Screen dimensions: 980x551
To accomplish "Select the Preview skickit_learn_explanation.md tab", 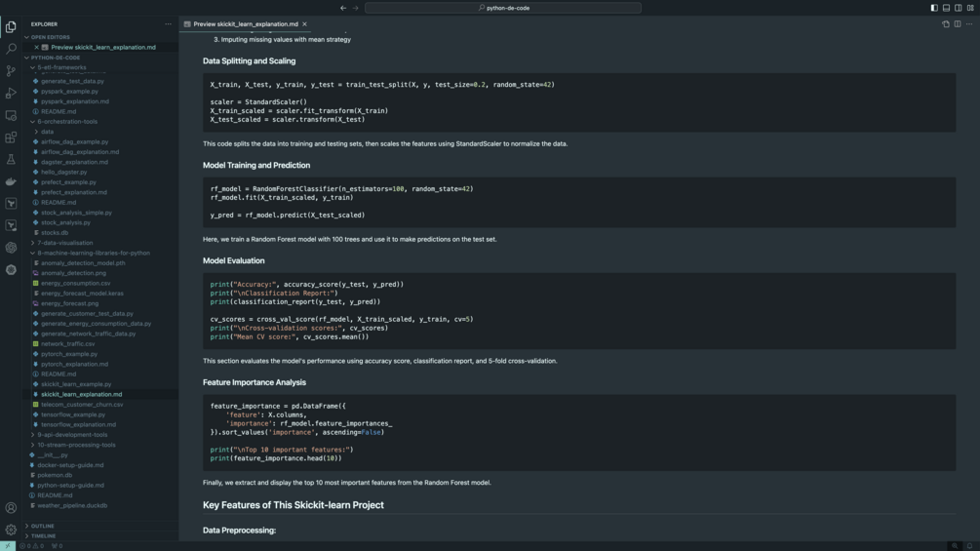I will pyautogui.click(x=245, y=24).
